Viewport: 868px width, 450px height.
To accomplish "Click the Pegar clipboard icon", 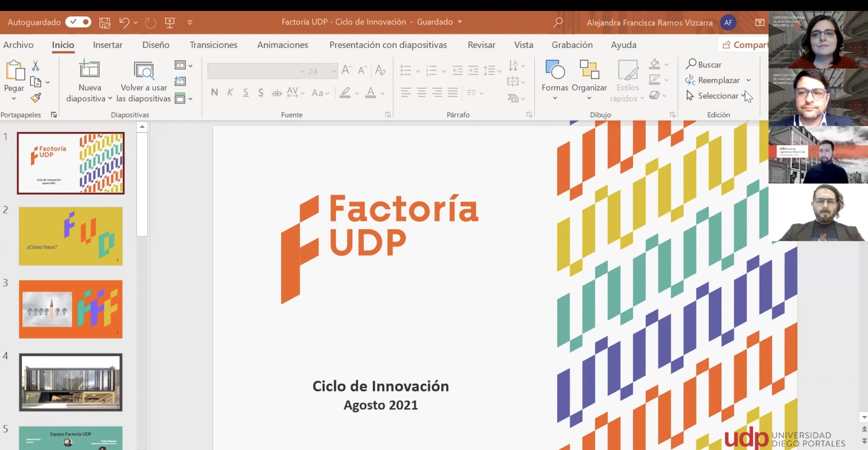I will click(x=15, y=71).
